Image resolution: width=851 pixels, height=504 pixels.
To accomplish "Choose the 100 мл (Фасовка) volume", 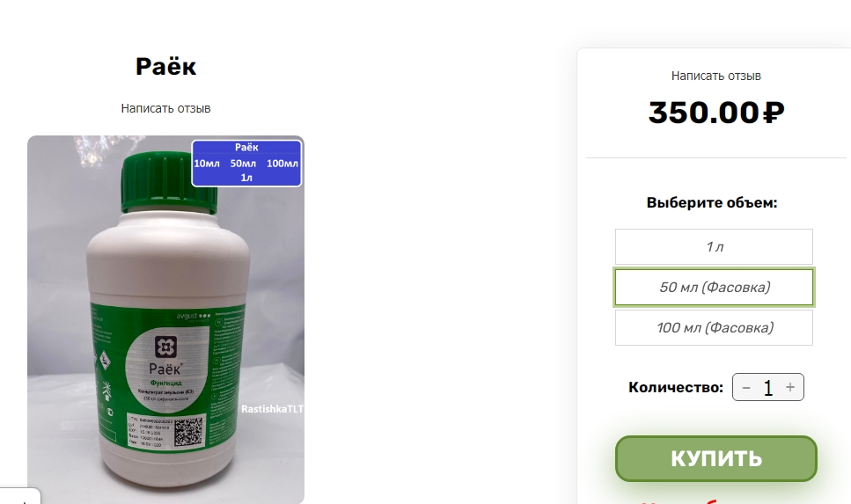I will click(x=714, y=328).
